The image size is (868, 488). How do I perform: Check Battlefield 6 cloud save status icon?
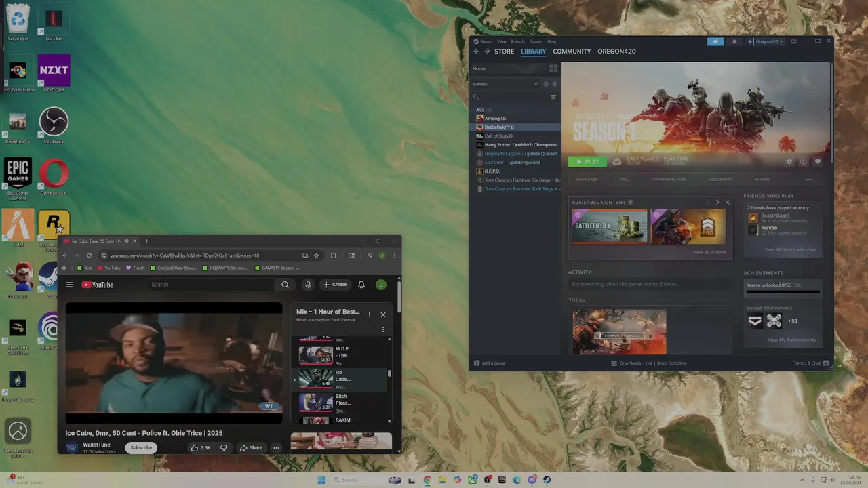coord(616,161)
